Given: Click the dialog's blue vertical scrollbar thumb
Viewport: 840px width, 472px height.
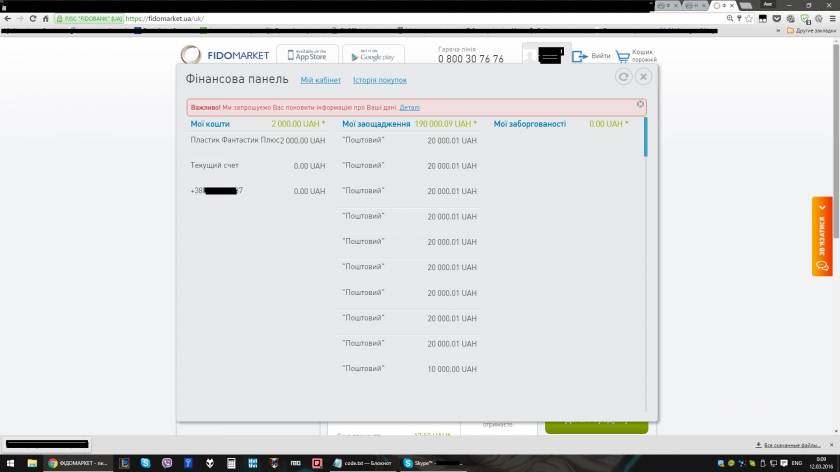Looking at the screenshot, I should tap(646, 137).
